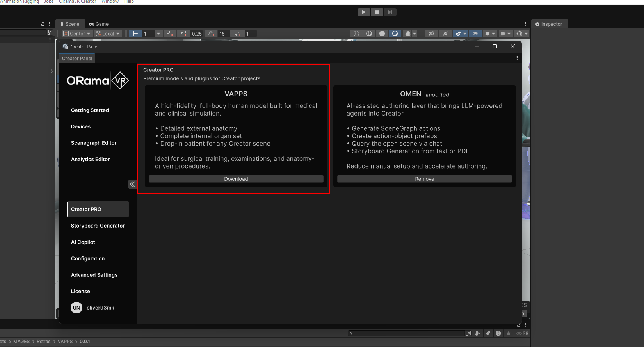The image size is (644, 347).
Task: Open the Analytics Editor
Action: (98, 159)
